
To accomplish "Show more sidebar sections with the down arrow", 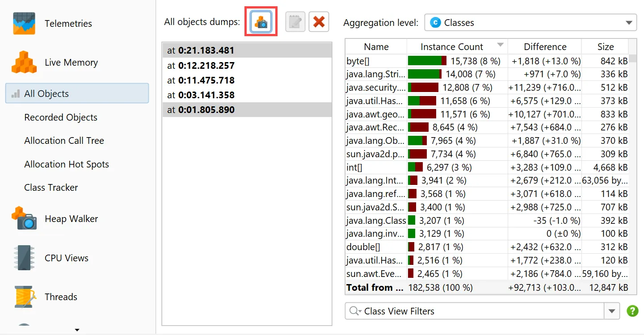I will click(76, 330).
